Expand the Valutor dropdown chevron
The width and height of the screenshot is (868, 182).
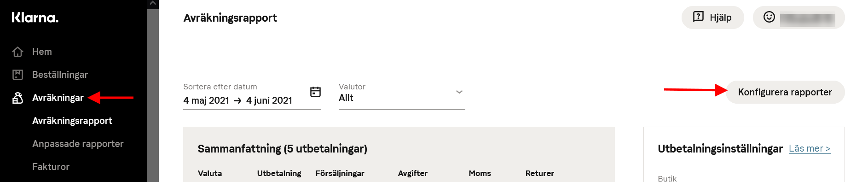459,92
